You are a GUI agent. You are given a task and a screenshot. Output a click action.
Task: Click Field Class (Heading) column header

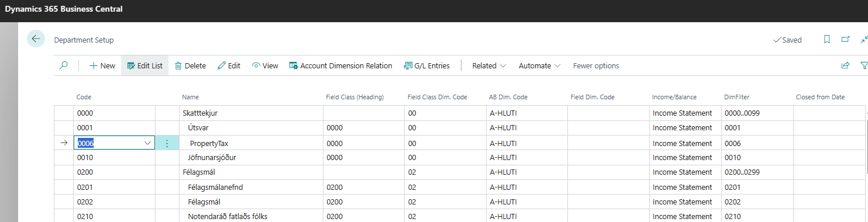(354, 97)
